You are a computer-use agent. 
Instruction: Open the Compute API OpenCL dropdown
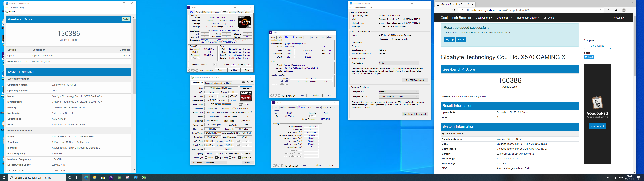(x=398, y=92)
